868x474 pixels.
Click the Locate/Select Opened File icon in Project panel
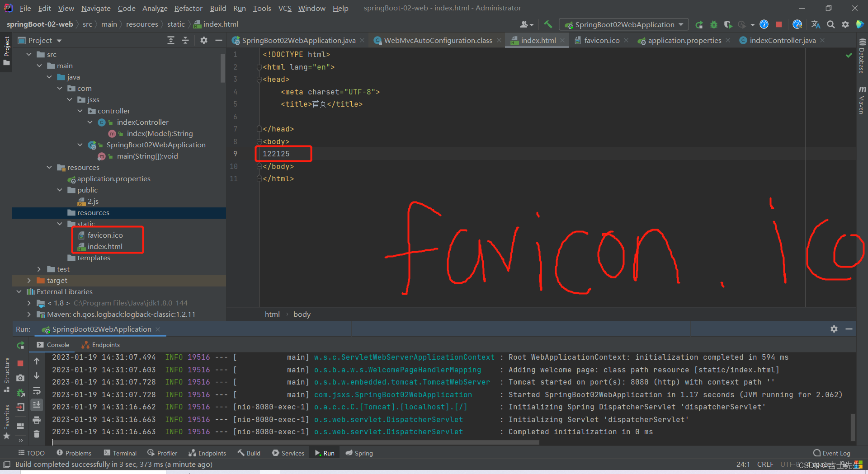pos(171,40)
